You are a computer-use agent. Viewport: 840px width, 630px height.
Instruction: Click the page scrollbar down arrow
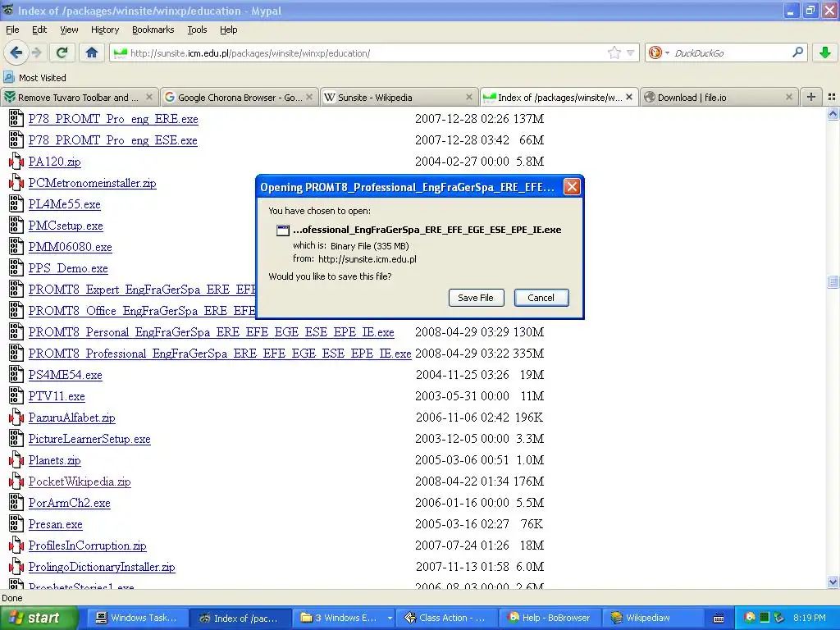pos(833,582)
